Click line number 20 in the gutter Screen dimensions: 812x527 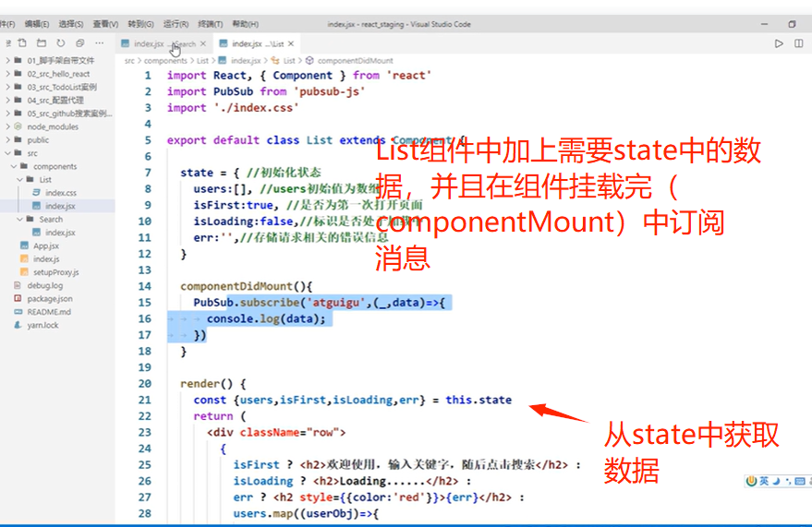(144, 383)
